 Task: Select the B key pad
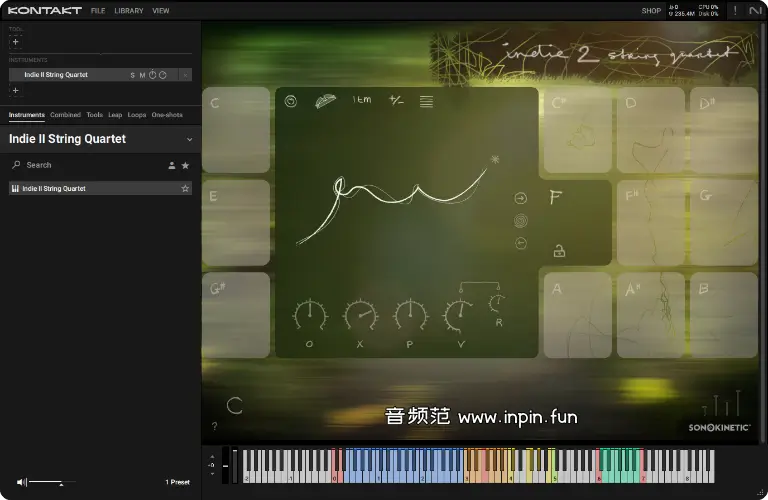click(x=724, y=315)
